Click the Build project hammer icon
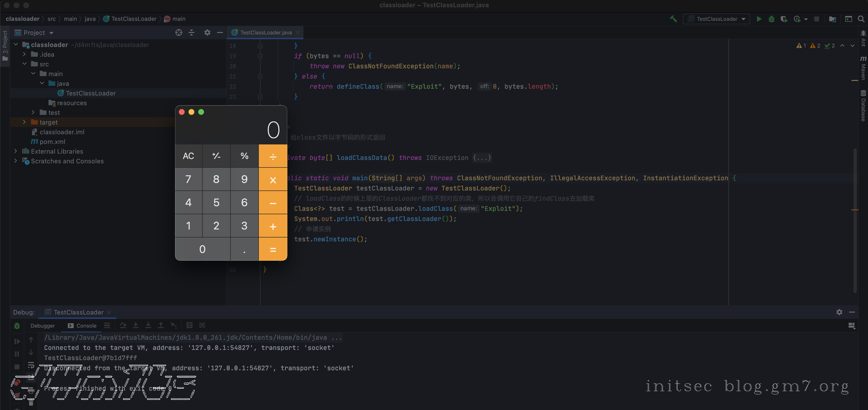The width and height of the screenshot is (868, 410). tap(673, 19)
